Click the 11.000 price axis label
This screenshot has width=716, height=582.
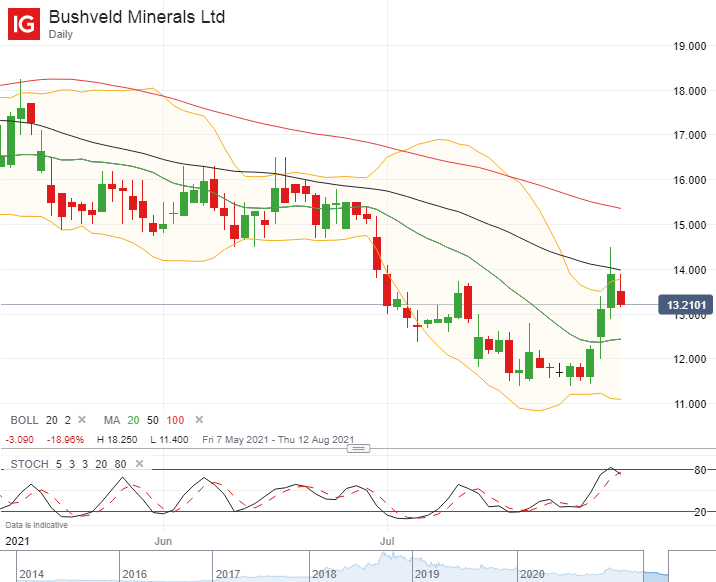point(690,404)
